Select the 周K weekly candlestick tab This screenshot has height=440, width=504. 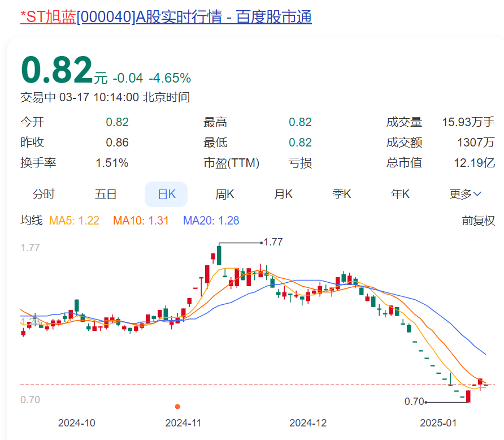pos(224,193)
